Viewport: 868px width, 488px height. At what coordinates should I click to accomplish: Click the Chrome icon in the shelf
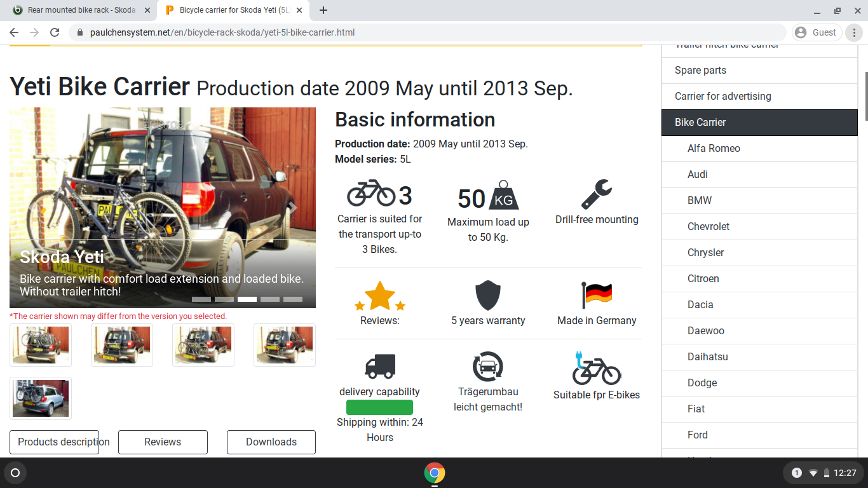pos(435,473)
